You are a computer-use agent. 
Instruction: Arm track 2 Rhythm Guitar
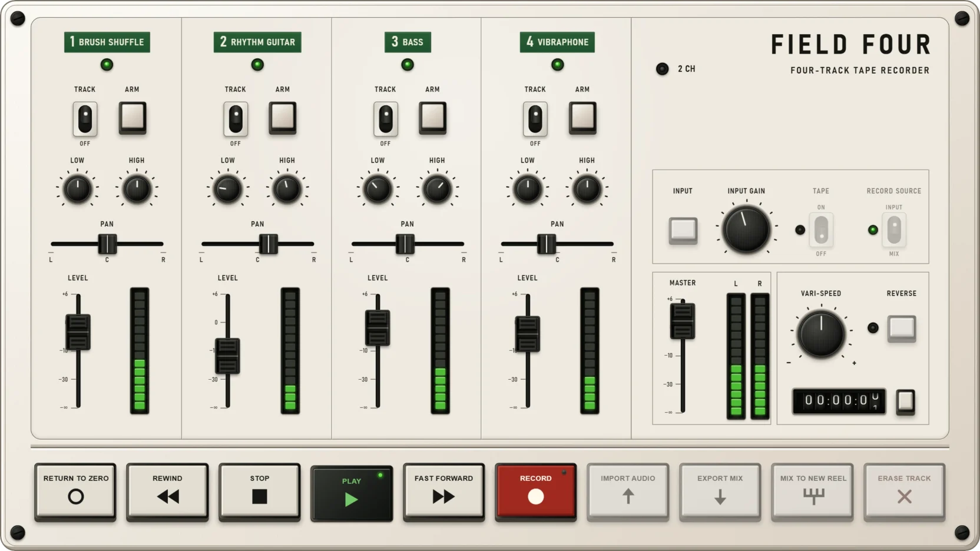coord(283,118)
